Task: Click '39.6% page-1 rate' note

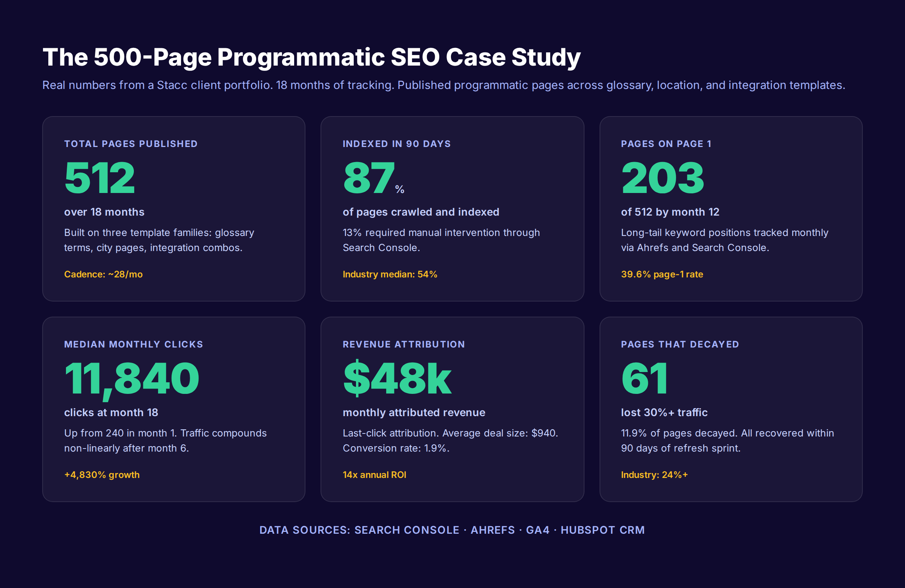Action: (662, 274)
